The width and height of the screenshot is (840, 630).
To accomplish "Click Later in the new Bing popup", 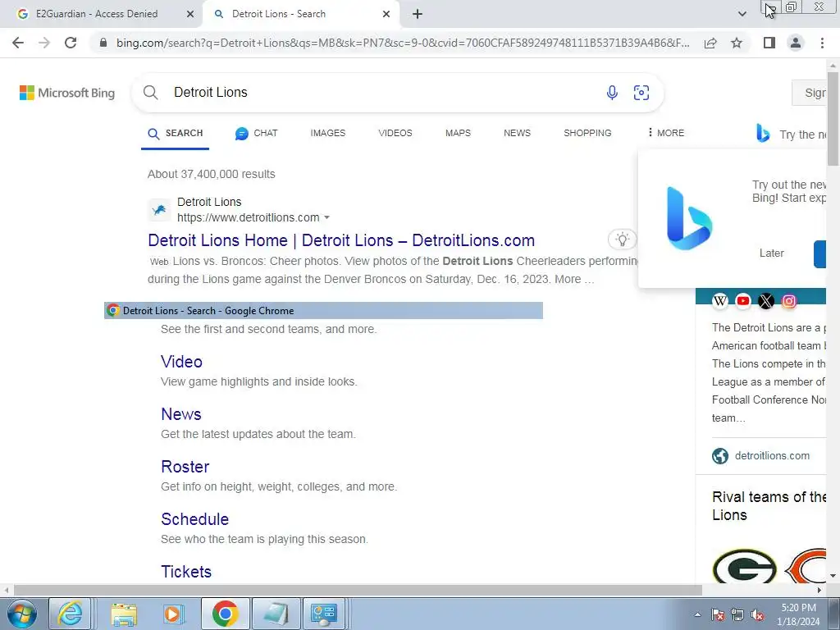I will coord(771,253).
